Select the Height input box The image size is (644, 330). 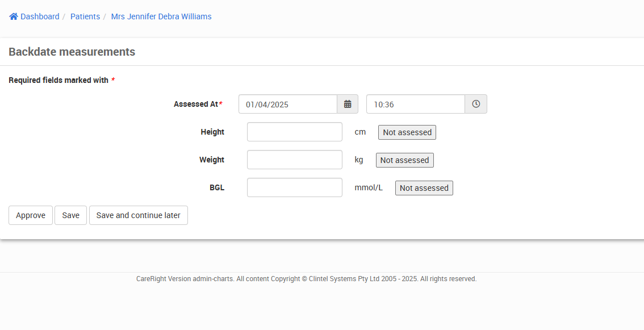click(295, 132)
